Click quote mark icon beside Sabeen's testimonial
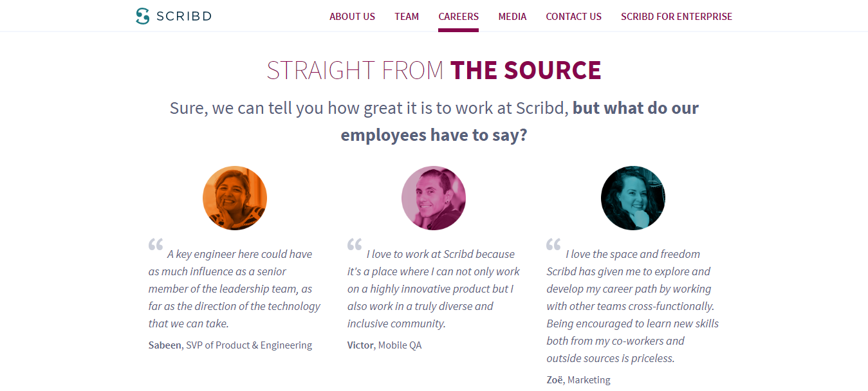The height and width of the screenshot is (391, 868). click(156, 244)
